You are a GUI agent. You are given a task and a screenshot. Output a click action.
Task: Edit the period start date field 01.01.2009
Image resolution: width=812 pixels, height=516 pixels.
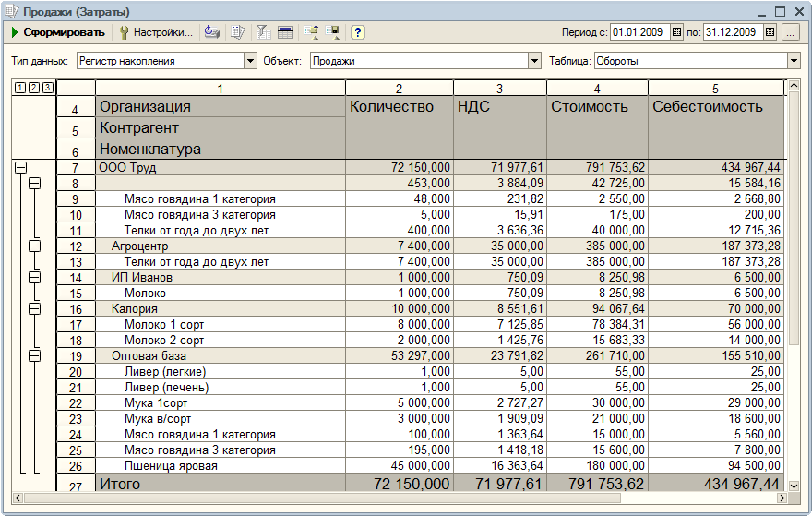[x=640, y=32]
